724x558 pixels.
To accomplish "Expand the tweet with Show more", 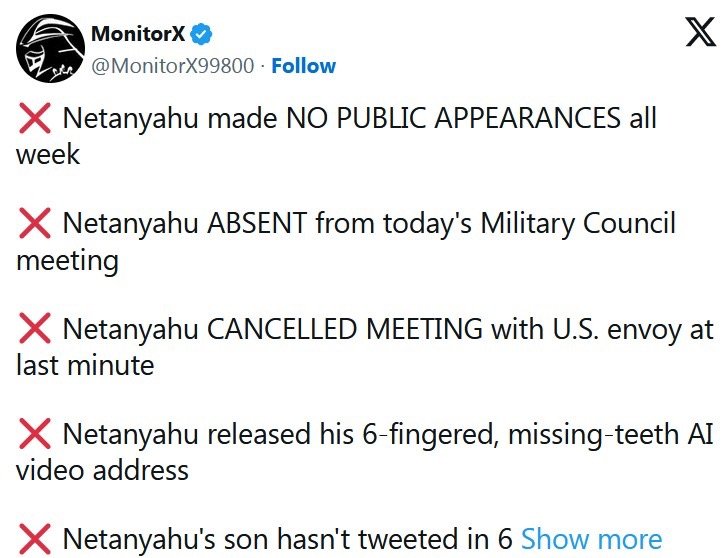I will point(591,539).
